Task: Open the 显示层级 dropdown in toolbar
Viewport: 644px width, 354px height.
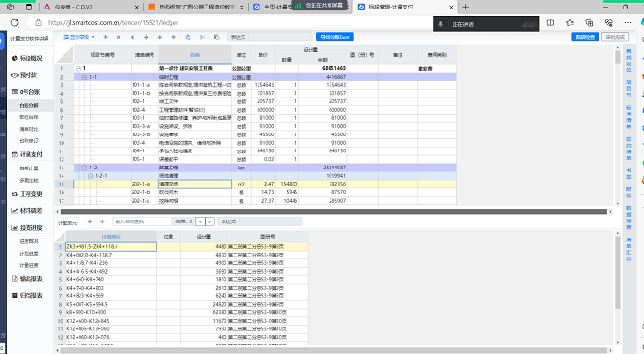Action: 80,37
